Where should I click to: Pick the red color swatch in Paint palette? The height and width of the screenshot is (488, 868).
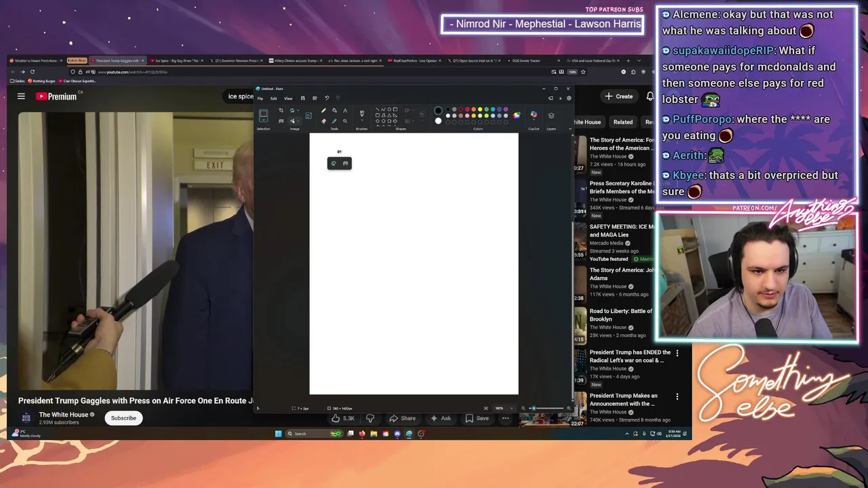(x=467, y=109)
